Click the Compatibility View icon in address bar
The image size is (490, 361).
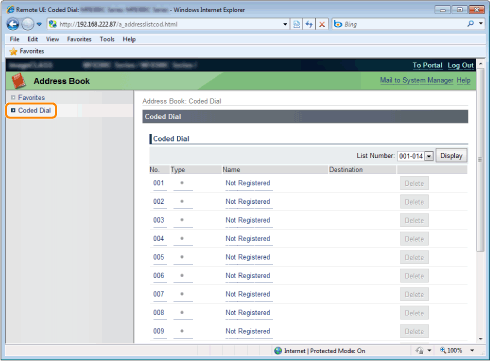[296, 24]
